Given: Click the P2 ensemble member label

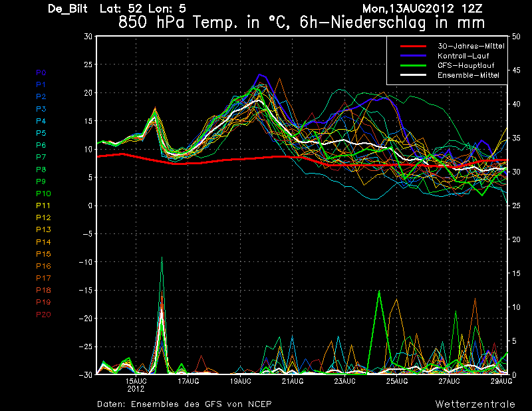Looking at the screenshot, I should [41, 96].
